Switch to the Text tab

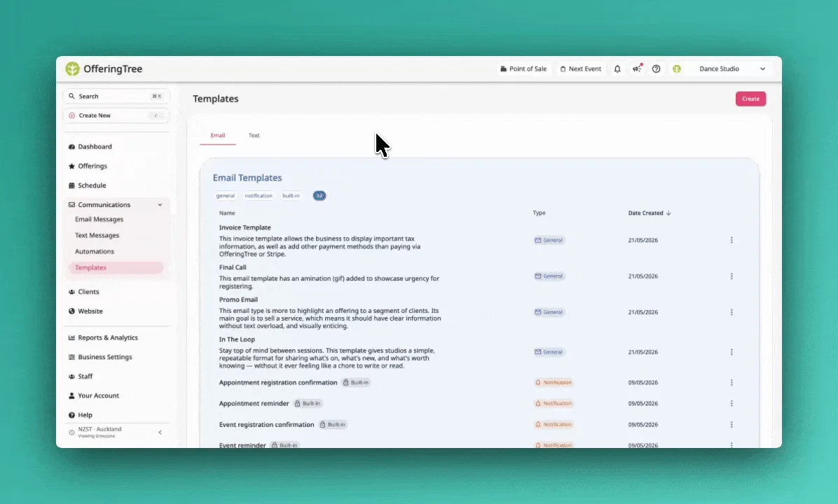tap(254, 135)
